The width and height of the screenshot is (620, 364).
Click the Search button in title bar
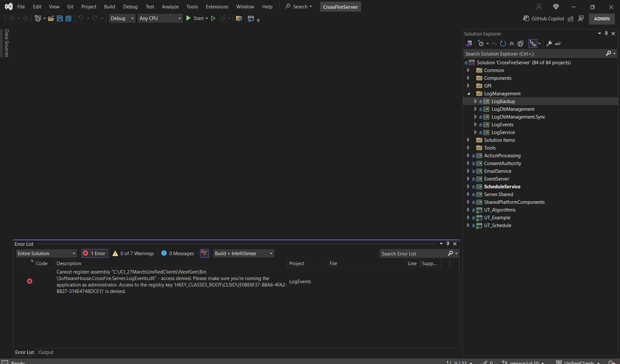298,7
